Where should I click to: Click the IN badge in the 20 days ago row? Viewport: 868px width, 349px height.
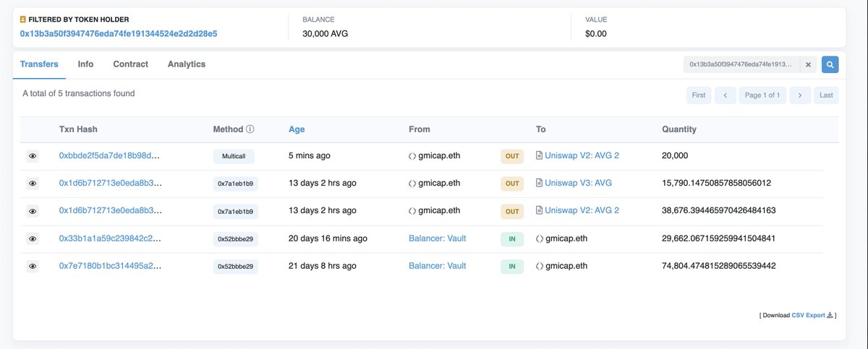tap(512, 238)
